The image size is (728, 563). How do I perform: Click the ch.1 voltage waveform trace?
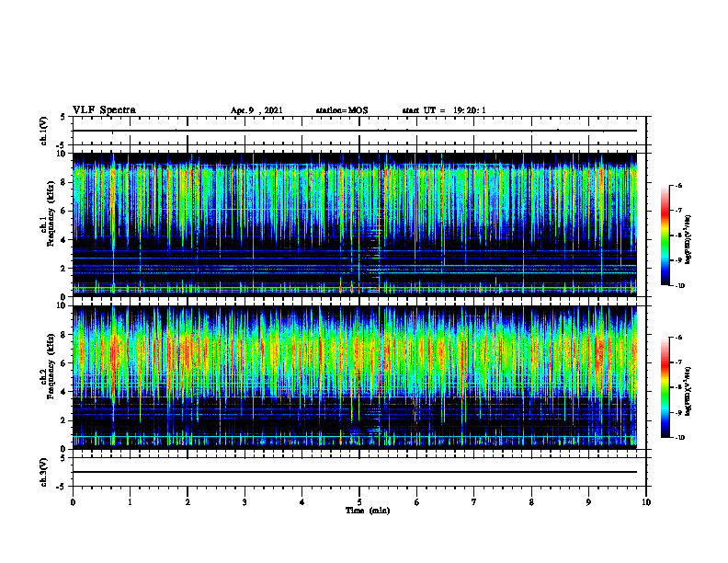355,131
